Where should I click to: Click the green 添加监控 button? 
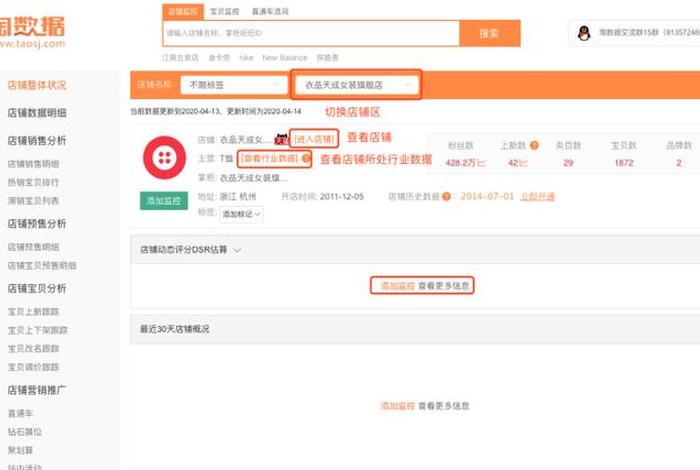pyautogui.click(x=163, y=201)
